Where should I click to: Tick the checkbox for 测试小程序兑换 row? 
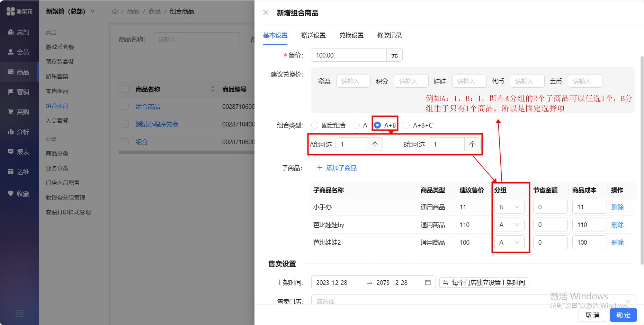click(x=125, y=124)
